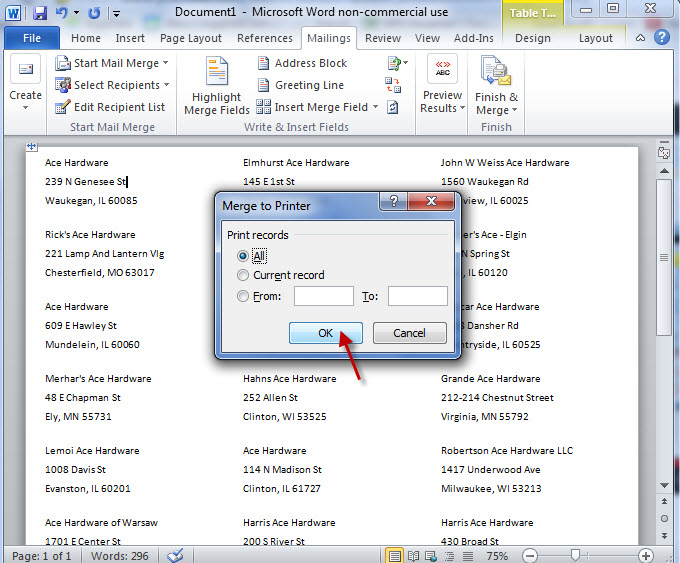Expand the Select Recipients dropdown
Image resolution: width=680 pixels, height=563 pixels.
coord(167,85)
